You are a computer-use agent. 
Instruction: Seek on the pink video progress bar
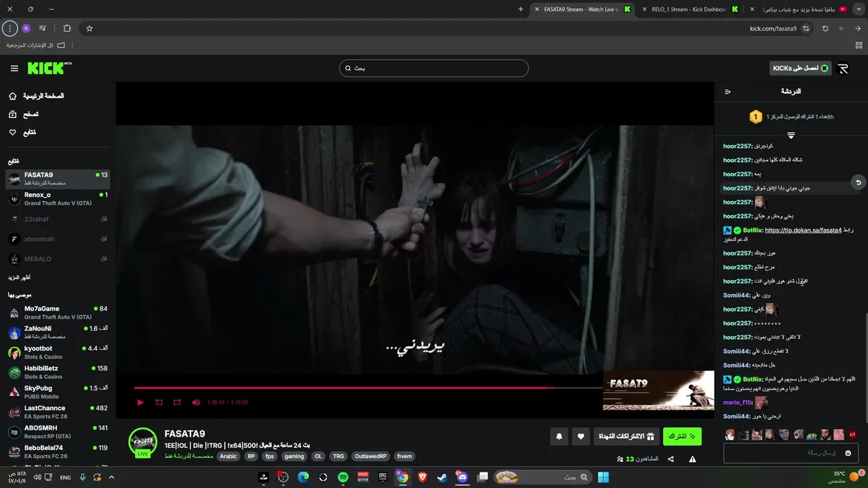tap(368, 388)
